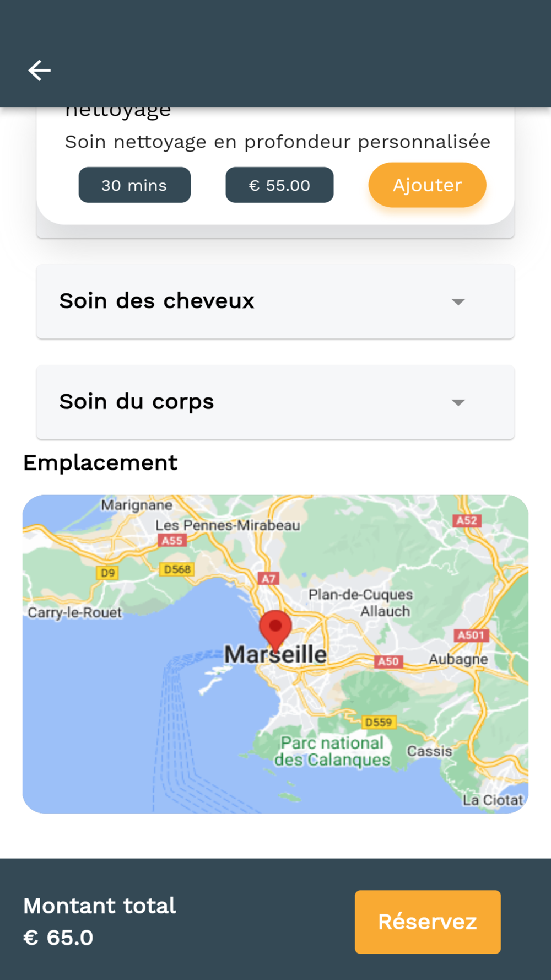This screenshot has height=980, width=551.
Task: Tap the red location pin on map
Action: click(x=275, y=629)
